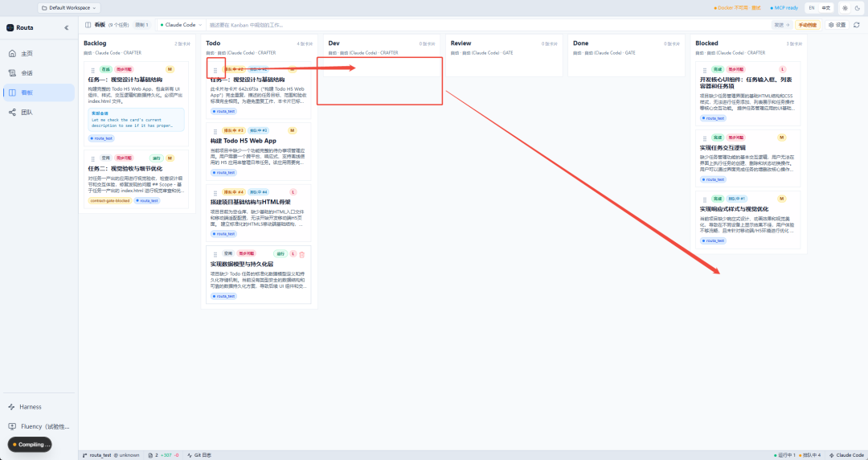Grab the drag handle of Todo 任务一 card
868x460 pixels.
(215, 71)
